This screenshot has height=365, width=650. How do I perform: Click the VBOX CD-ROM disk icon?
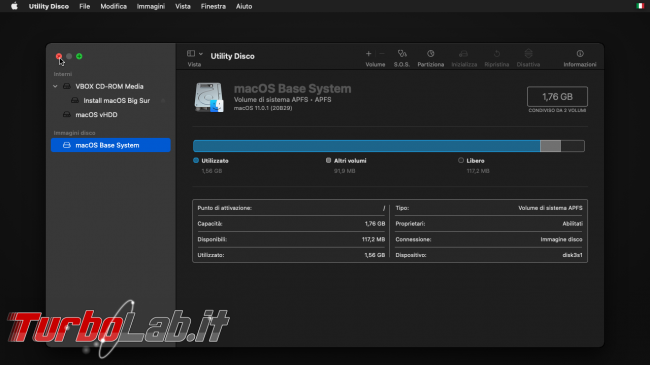(66, 86)
